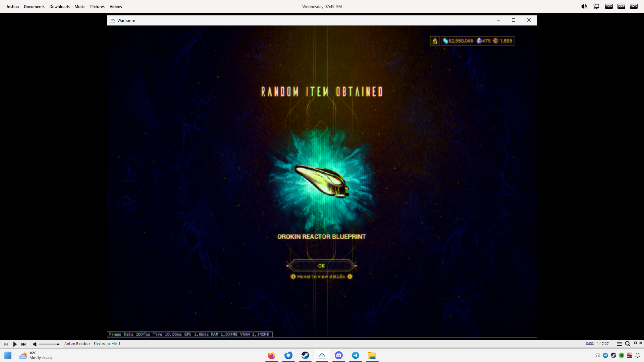The image size is (644, 362).
Task: Open the music player playlist icon
Action: [620, 344]
